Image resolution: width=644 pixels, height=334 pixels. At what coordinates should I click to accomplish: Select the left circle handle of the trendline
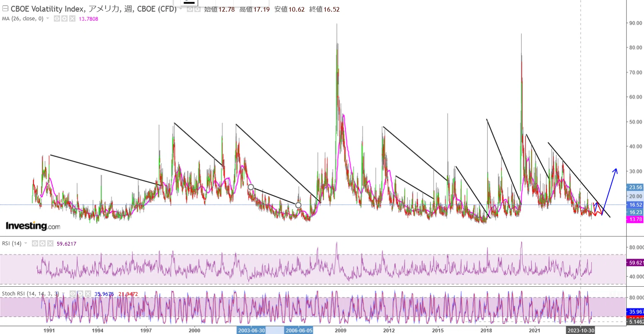(251, 187)
